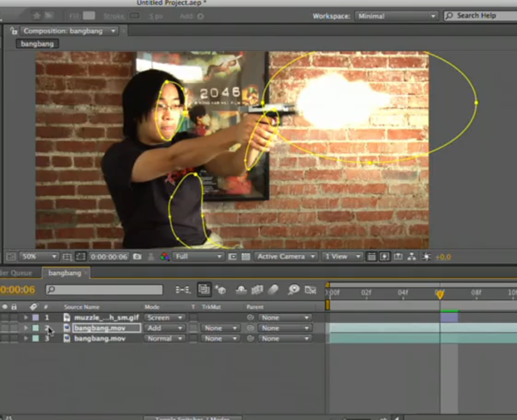The height and width of the screenshot is (420, 517).
Task: Toggle the Hide Shy Layers icon
Action: point(241,290)
